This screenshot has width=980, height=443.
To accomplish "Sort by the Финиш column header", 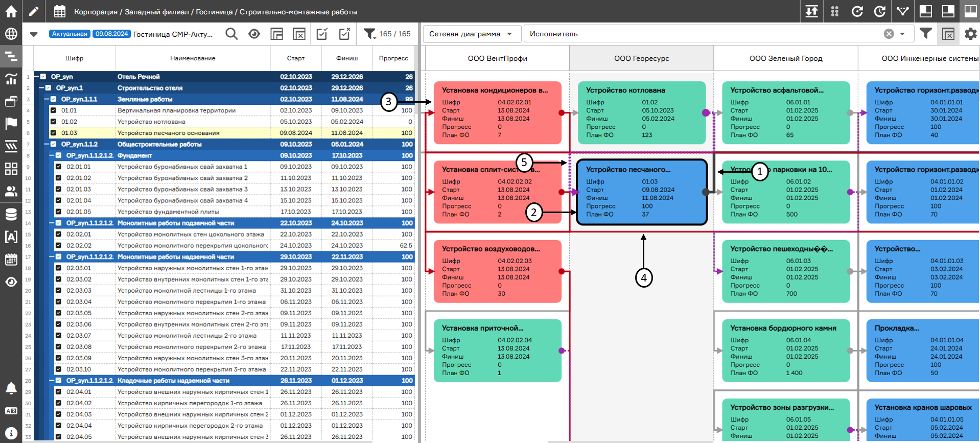I will 347,58.
